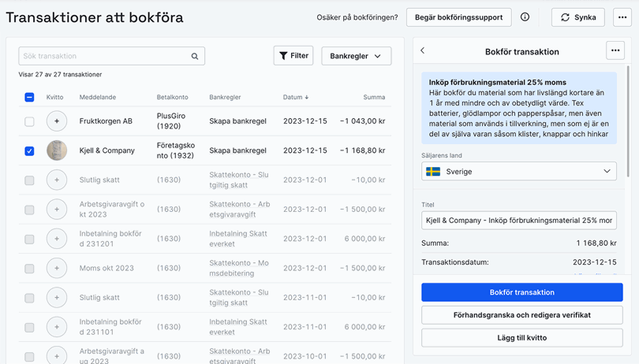The height and width of the screenshot is (364, 639).
Task: Check the Inbetalning bokförd 231101 checkbox
Action: [x=29, y=327]
